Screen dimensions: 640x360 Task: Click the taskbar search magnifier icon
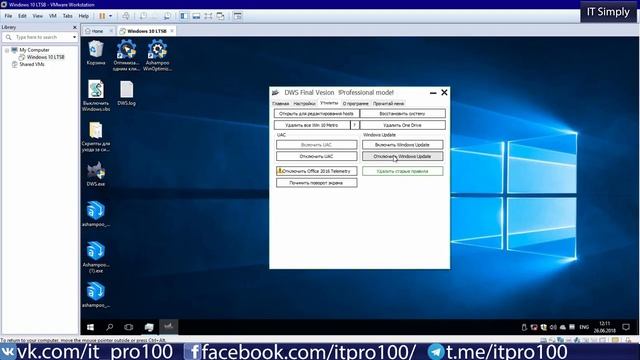pos(109,327)
